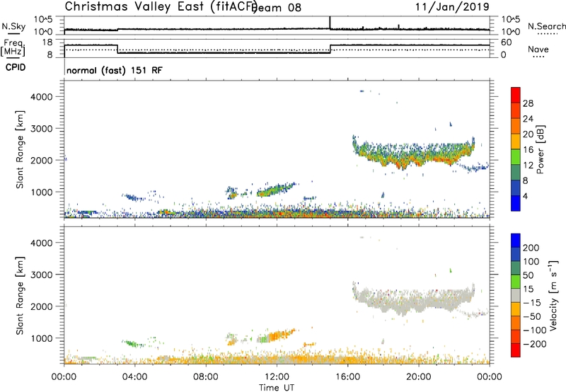This screenshot has height=392, width=566.
Task: Select the 'normal (fast) 151 RF' text
Action: pyautogui.click(x=115, y=70)
